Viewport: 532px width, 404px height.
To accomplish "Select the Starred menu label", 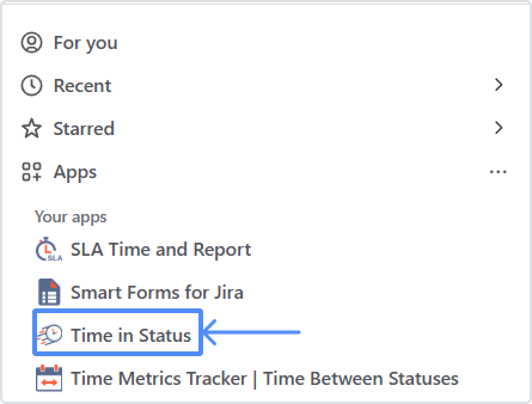I will pos(84,129).
